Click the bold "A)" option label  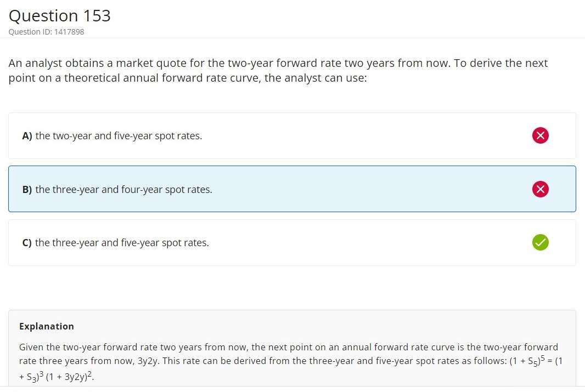click(x=27, y=136)
